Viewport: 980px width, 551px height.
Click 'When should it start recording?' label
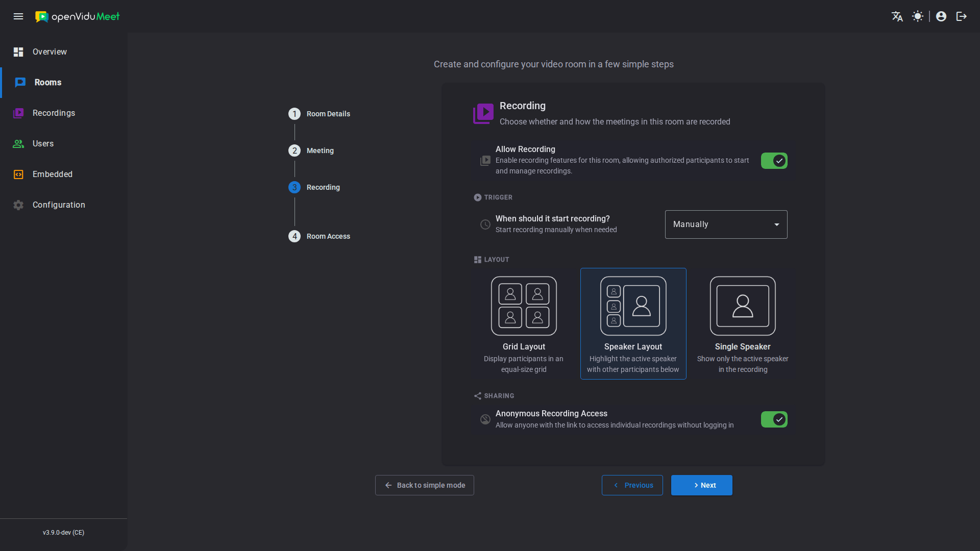553,219
